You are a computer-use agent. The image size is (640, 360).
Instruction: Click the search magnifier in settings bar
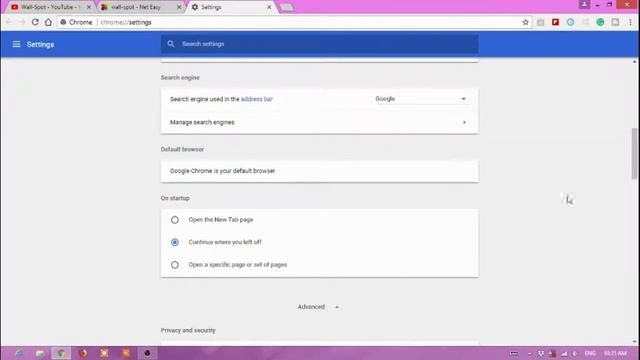coord(171,44)
